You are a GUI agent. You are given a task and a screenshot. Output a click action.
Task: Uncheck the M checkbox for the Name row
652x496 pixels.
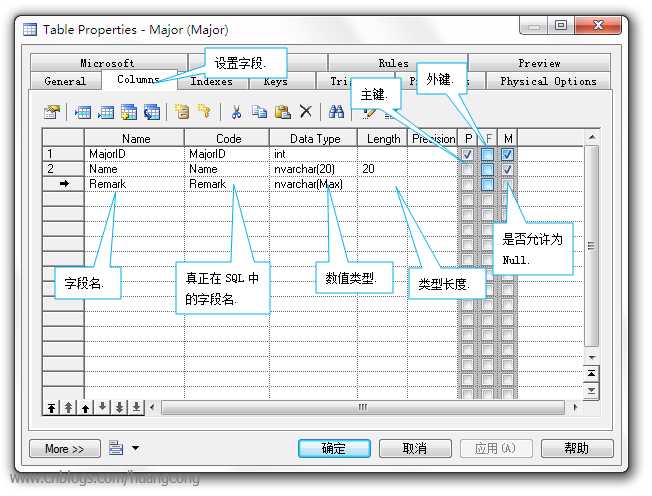[507, 169]
